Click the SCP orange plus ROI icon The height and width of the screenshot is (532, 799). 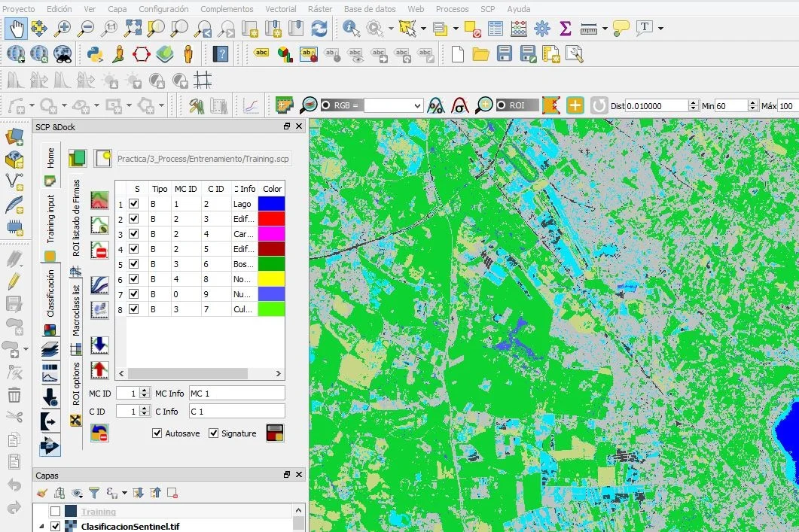coord(575,106)
